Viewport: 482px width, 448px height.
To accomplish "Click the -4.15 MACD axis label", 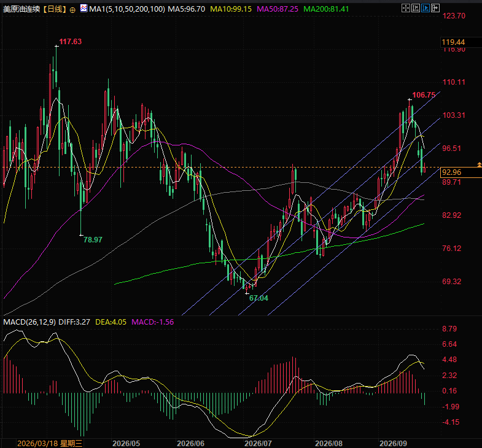I will [450, 422].
